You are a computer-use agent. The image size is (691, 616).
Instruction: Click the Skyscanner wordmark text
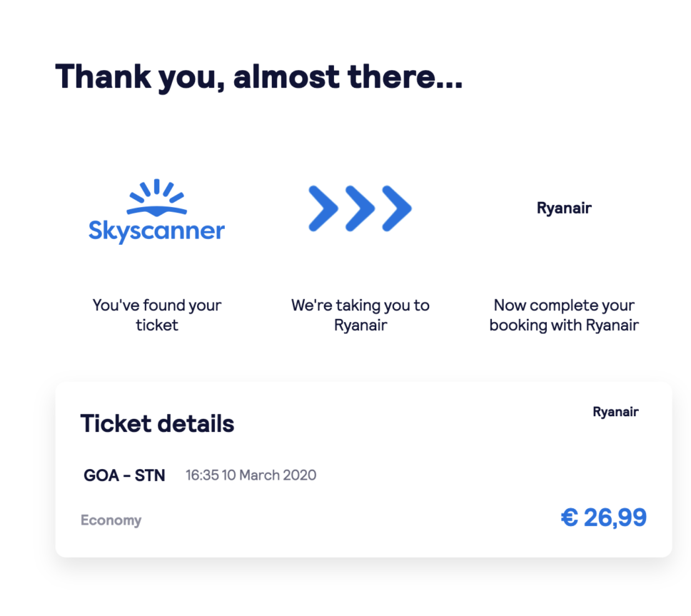pyautogui.click(x=156, y=230)
